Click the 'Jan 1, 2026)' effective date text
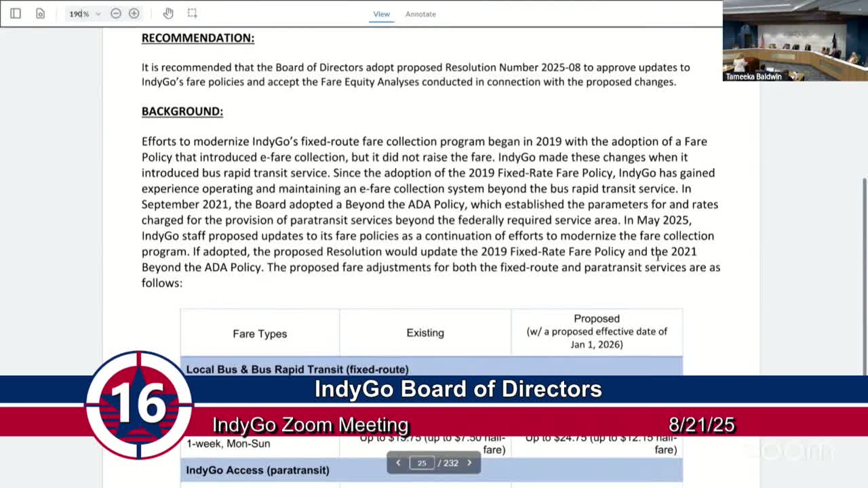The height and width of the screenshot is (488, 868). 597,344
